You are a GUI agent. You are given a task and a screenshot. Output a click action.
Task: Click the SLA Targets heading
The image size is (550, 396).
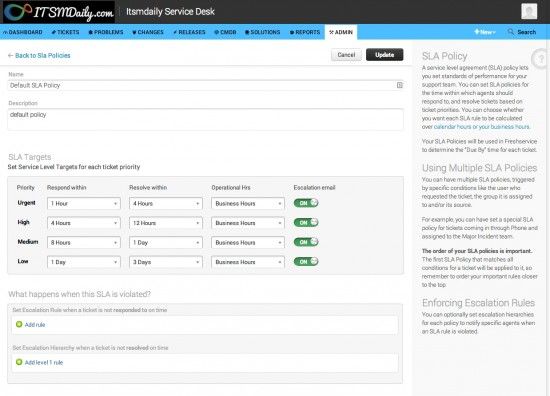point(29,157)
